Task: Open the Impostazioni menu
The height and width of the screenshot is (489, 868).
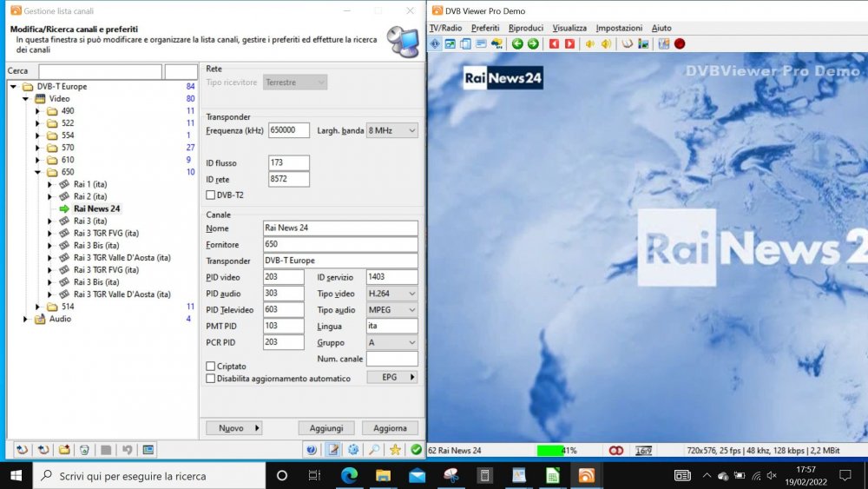Action: pos(619,28)
